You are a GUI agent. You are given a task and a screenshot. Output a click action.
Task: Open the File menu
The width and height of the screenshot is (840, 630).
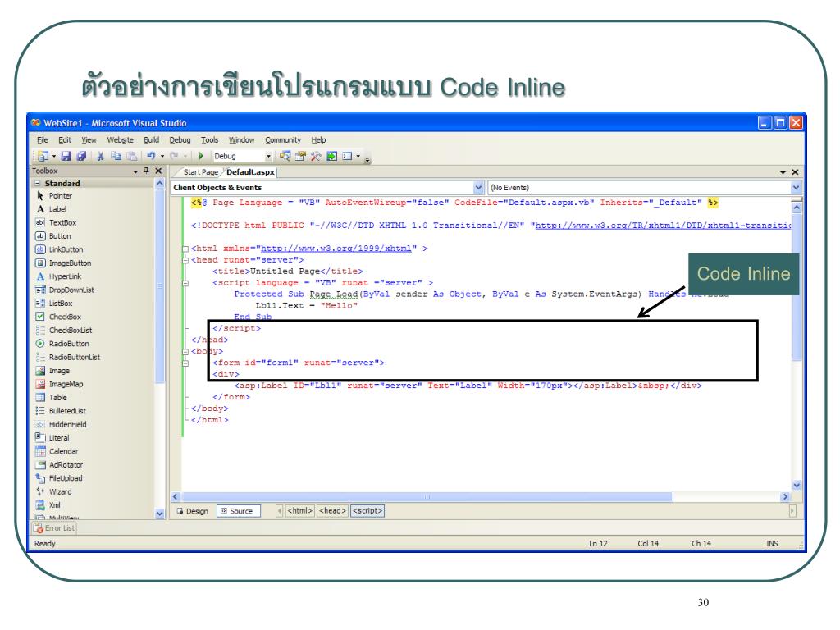(x=43, y=139)
